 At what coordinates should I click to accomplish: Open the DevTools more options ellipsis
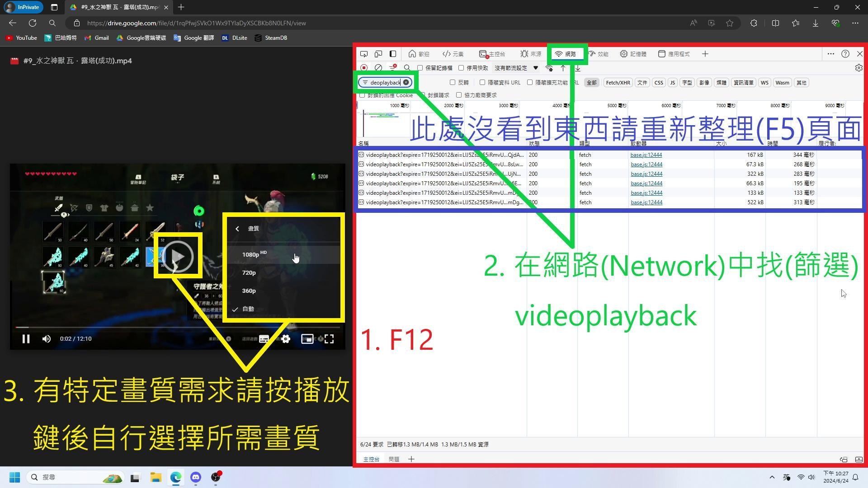pyautogui.click(x=830, y=54)
